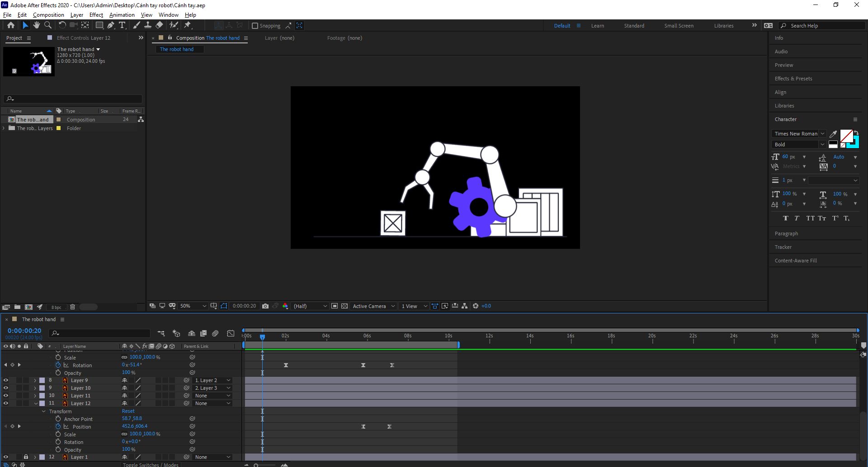
Task: Open the Half resolution dropdown
Action: (x=310, y=306)
